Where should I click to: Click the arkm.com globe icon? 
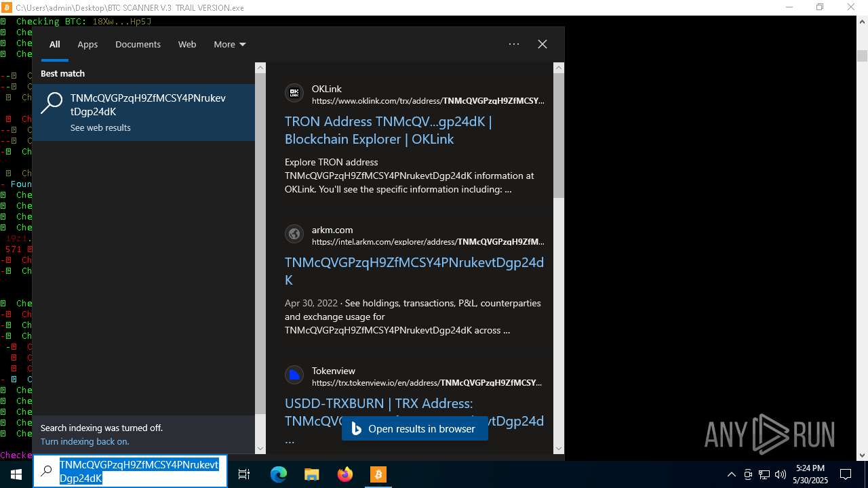294,234
